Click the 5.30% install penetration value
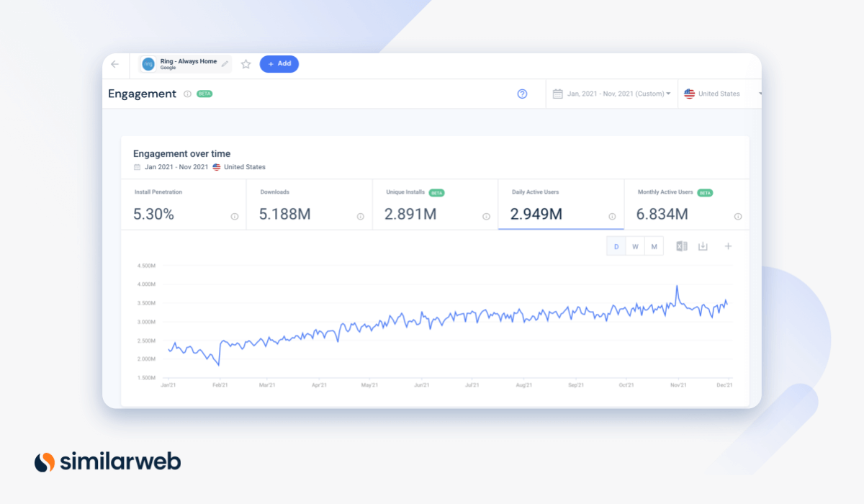This screenshot has height=504, width=864. point(153,214)
